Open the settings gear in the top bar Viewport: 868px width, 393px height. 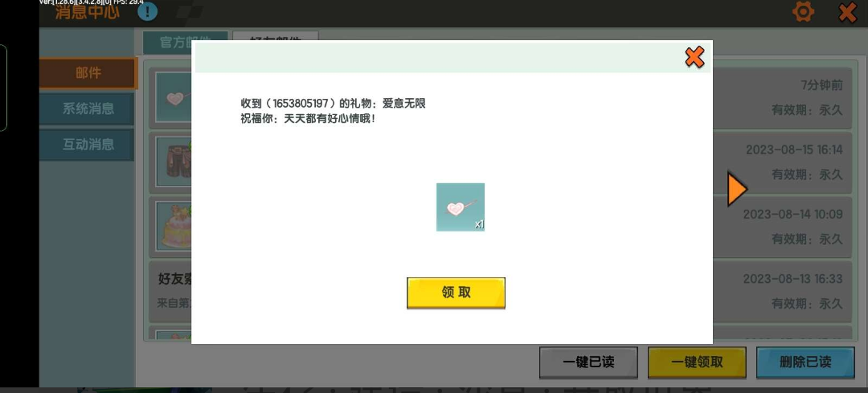point(803,11)
